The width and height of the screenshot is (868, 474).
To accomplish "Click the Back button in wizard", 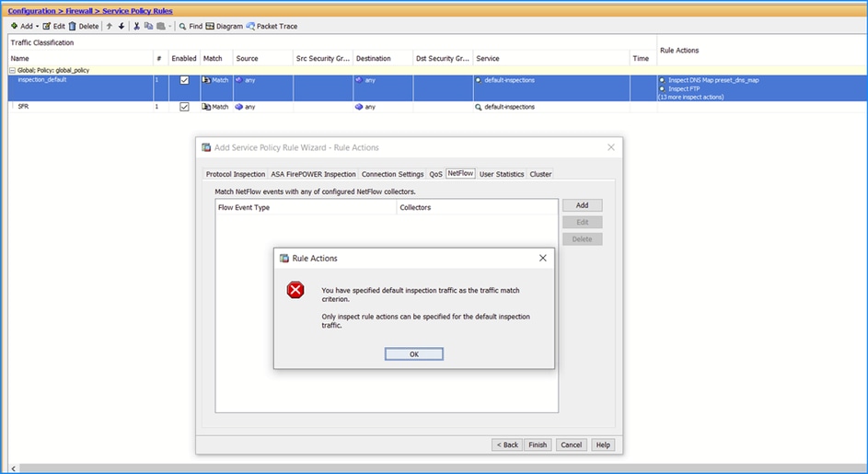I will pyautogui.click(x=507, y=445).
